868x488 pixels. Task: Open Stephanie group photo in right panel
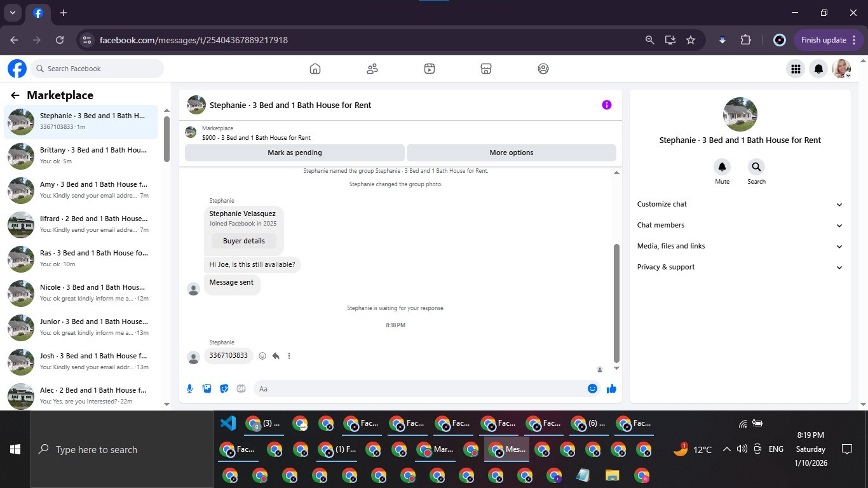pos(740,114)
